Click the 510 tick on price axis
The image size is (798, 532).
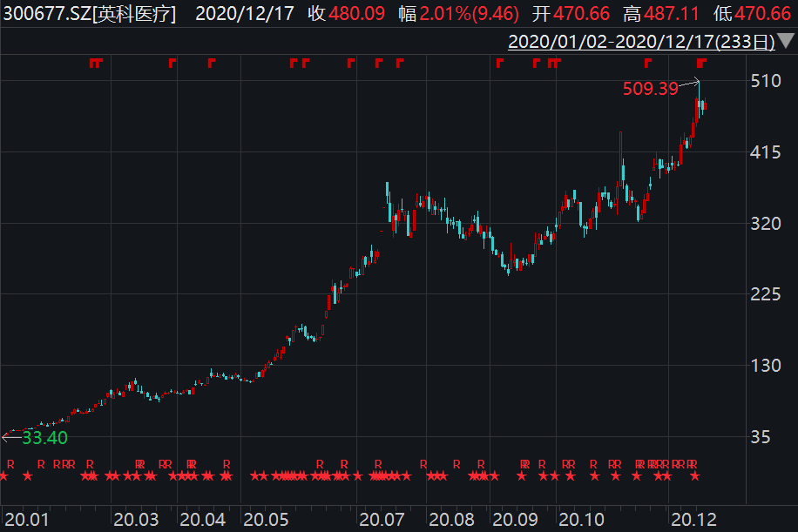click(x=765, y=81)
